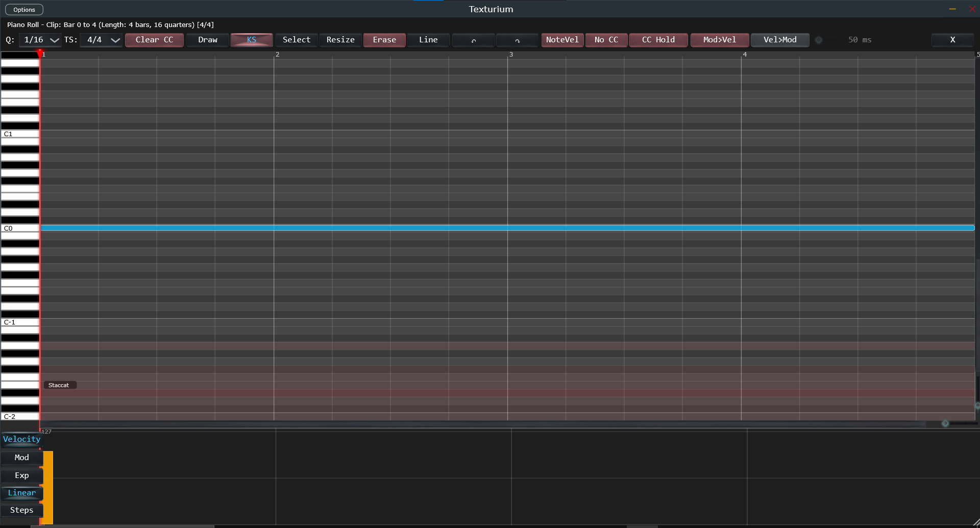980x528 pixels.
Task: Toggle CC Hold
Action: coord(658,40)
